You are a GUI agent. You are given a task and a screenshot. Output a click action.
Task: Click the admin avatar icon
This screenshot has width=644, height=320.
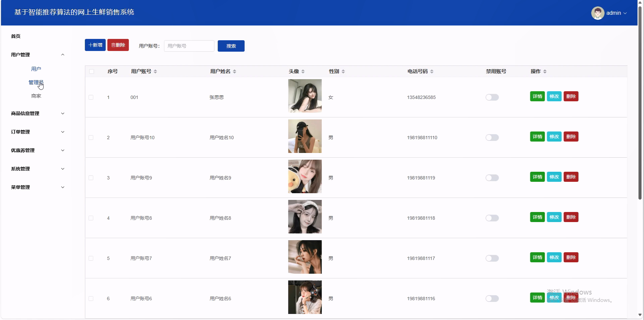point(597,13)
